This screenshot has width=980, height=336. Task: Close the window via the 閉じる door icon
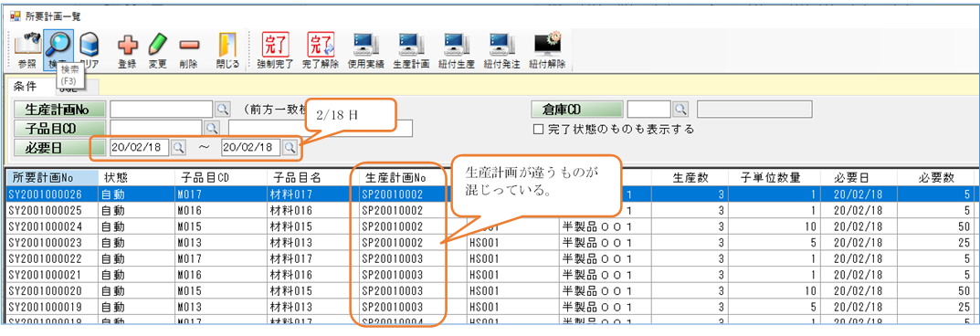(227, 49)
